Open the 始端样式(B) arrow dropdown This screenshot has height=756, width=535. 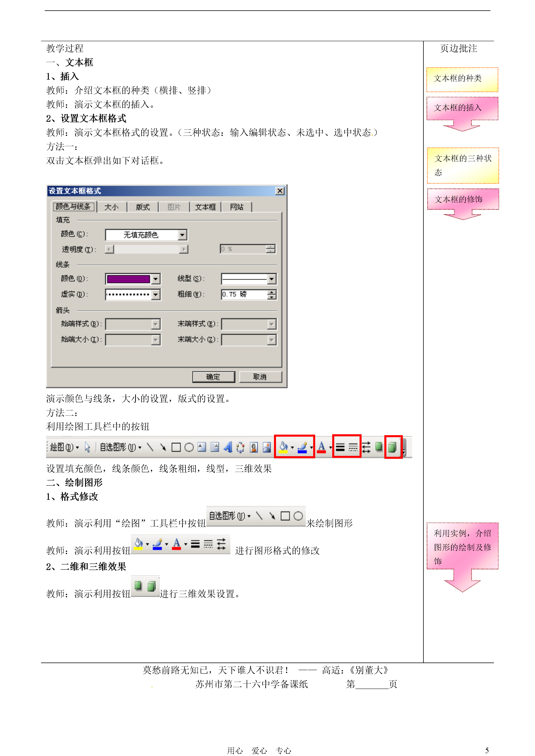point(133,324)
